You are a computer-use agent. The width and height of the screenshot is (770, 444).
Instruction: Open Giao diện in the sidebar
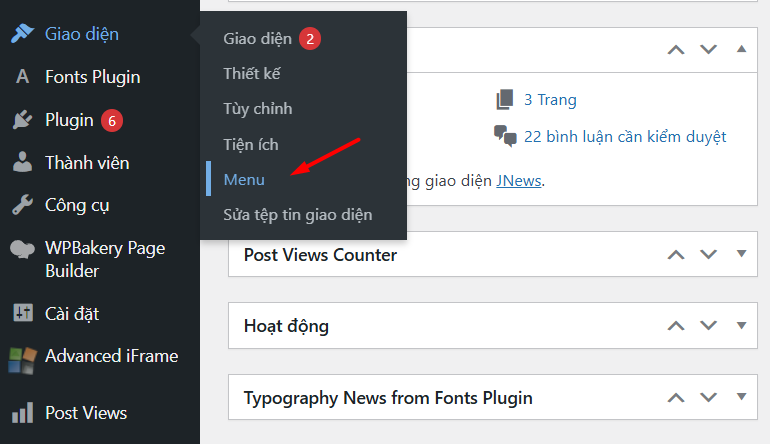[82, 34]
